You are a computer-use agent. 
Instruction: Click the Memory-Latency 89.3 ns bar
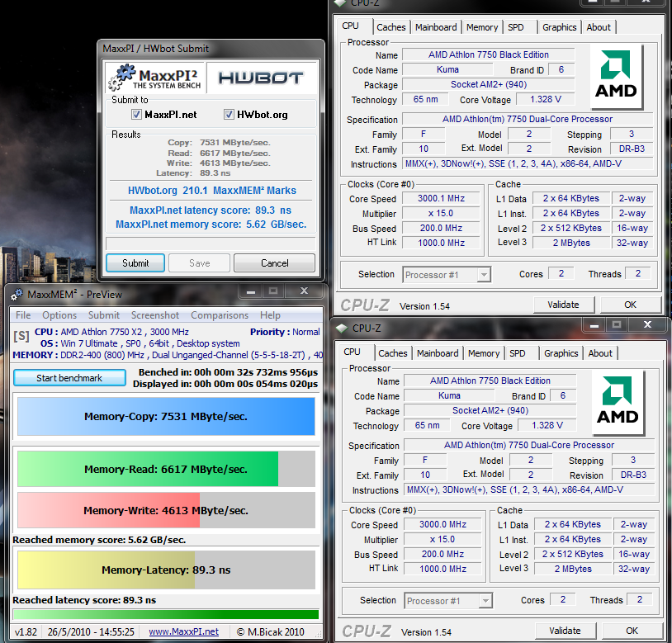pos(166,570)
